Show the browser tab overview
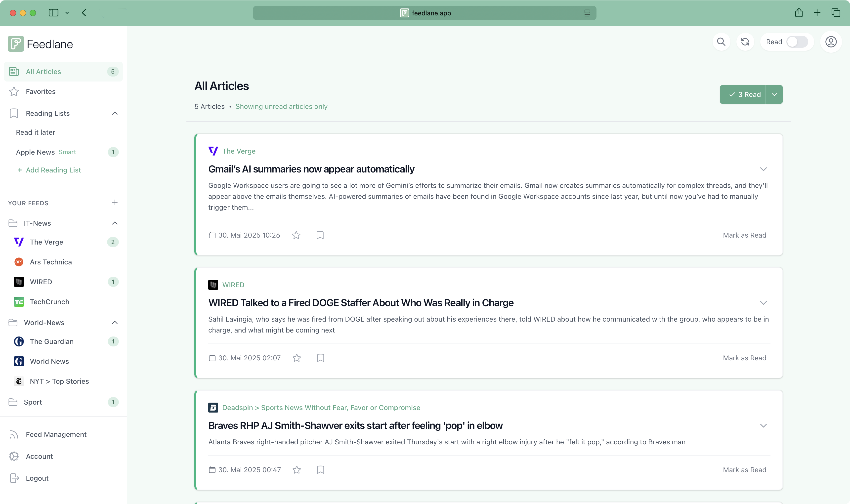 coord(836,13)
